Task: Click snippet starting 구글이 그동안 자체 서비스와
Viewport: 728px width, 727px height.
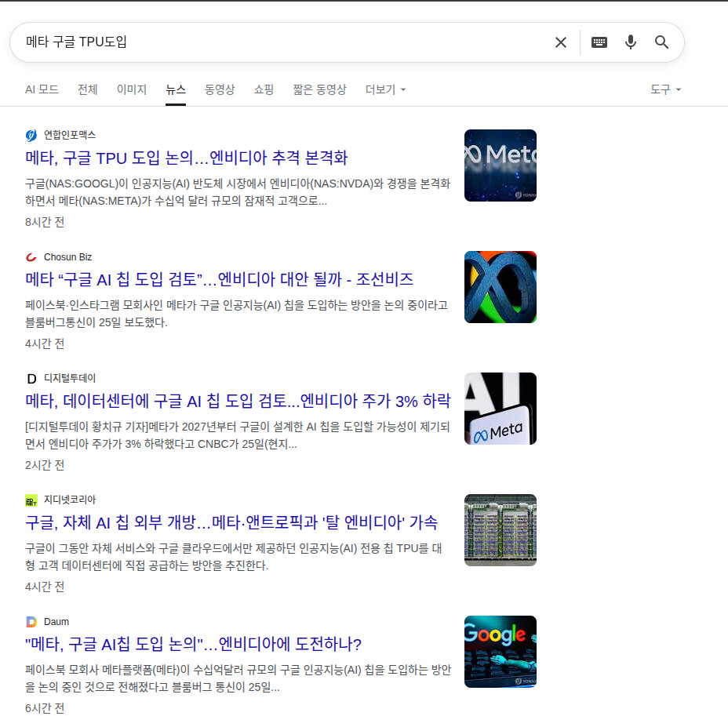Action: 234,557
